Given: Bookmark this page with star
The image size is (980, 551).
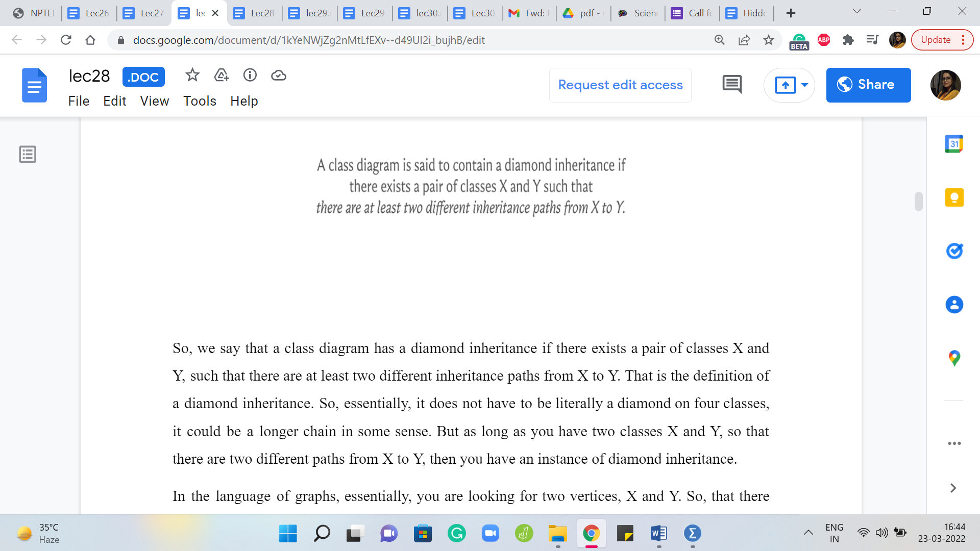Looking at the screenshot, I should [x=768, y=40].
